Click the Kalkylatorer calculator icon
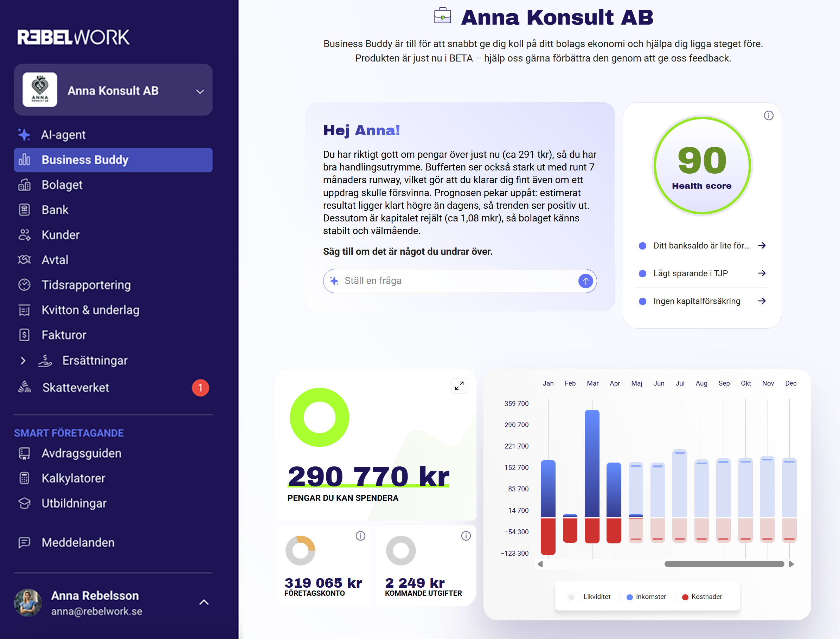This screenshot has width=840, height=639. (24, 478)
